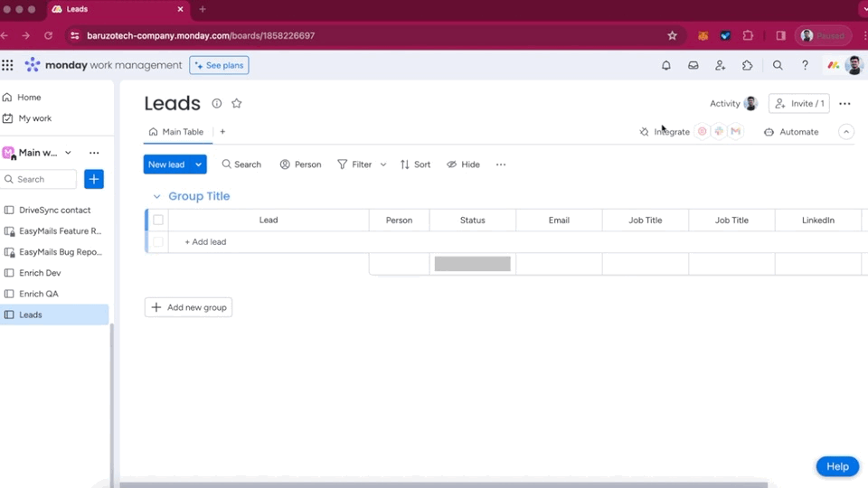The width and height of the screenshot is (868, 488).
Task: Click the Gmail integration icon
Action: [735, 132]
